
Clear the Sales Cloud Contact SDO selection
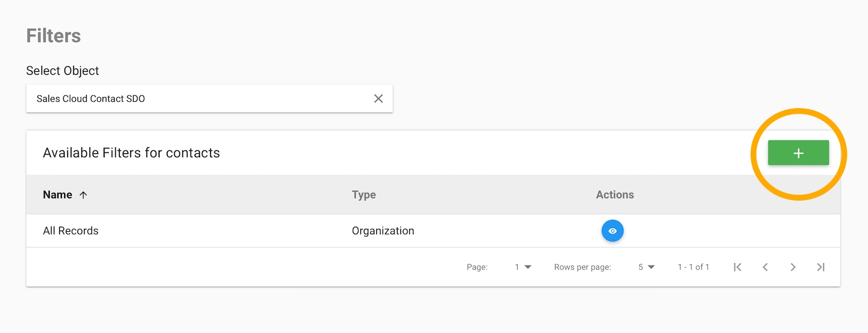click(x=378, y=99)
